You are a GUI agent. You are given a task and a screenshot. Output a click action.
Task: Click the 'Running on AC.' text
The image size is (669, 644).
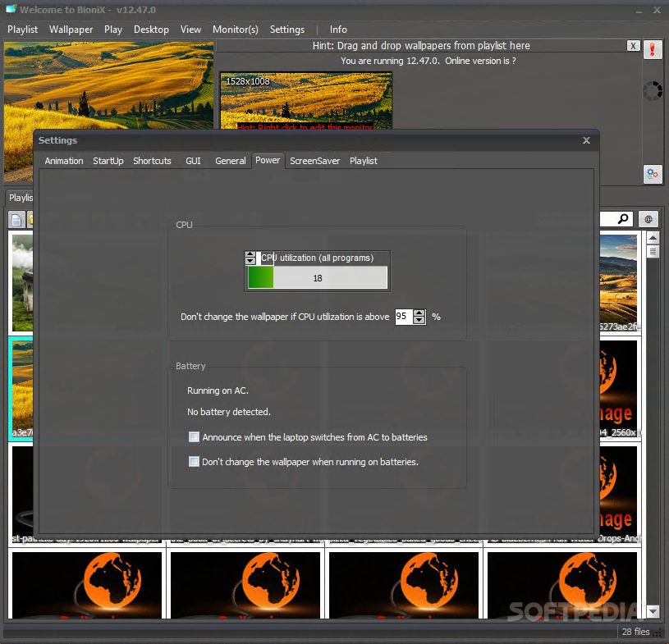click(x=218, y=391)
